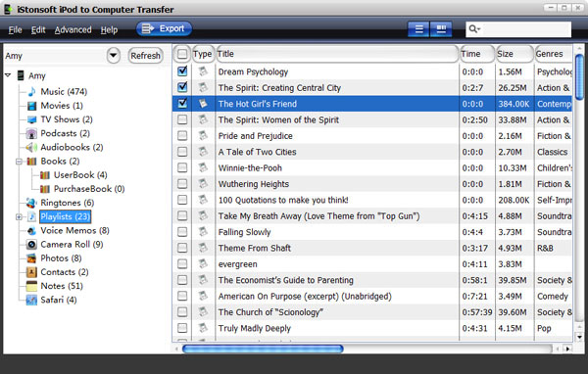Screen dimensions: 588x374
Task: Uncheck The Hot Girl's Friend checkbox
Action: point(182,104)
